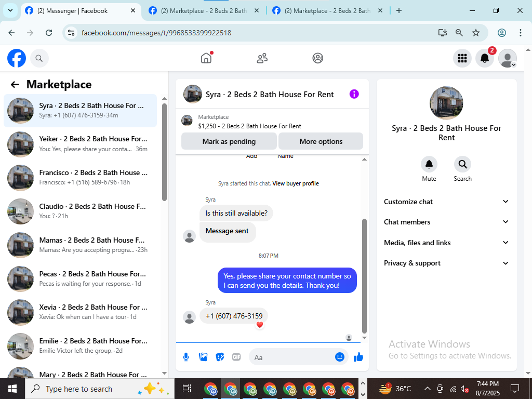
Task: Open Yeiker conversation in list
Action: pyautogui.click(x=81, y=144)
